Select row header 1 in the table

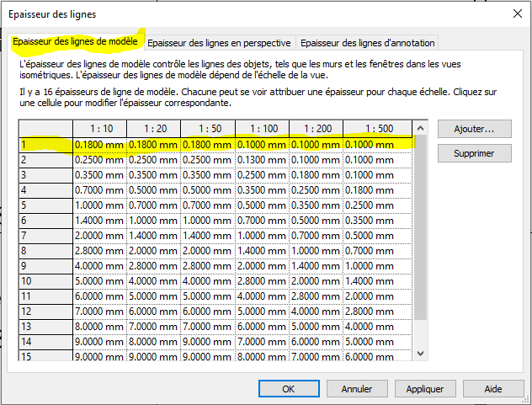[45, 145]
